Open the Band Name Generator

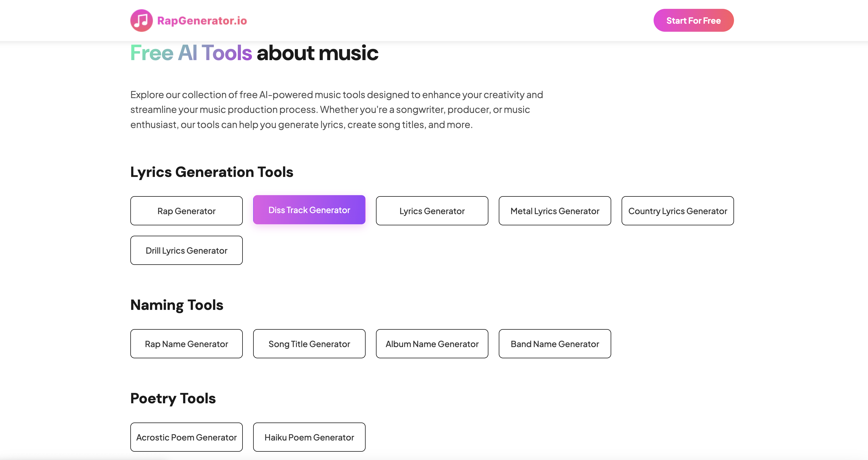click(555, 343)
